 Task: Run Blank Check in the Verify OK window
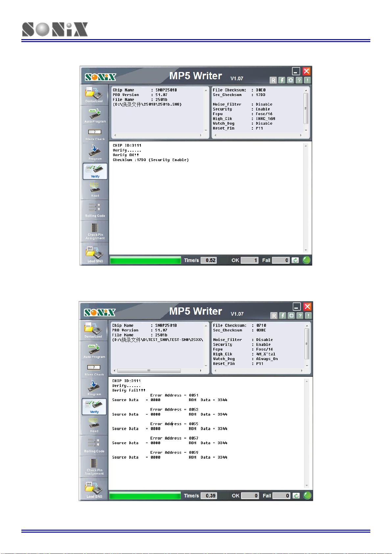(x=95, y=135)
